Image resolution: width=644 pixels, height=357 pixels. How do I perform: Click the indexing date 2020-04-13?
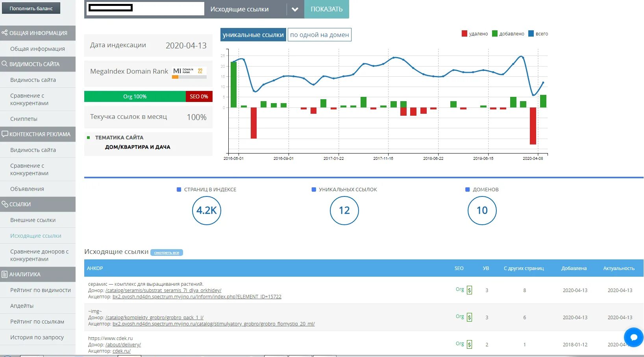(x=186, y=46)
